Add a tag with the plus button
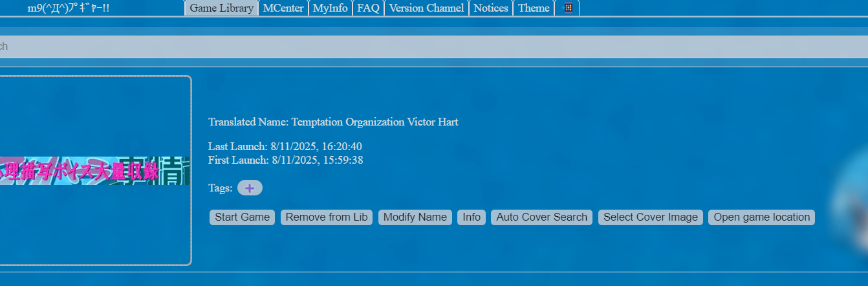This screenshot has height=286, width=868. [250, 188]
